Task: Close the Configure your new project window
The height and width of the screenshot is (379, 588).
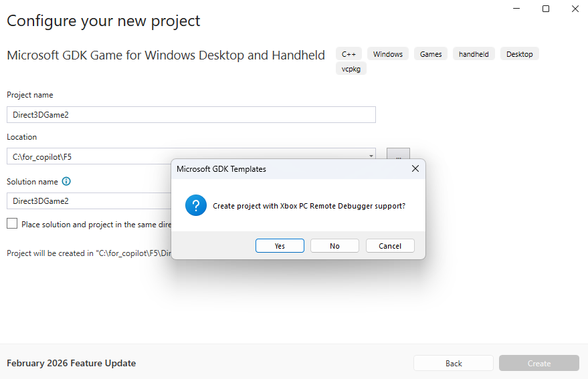Action: click(x=575, y=8)
